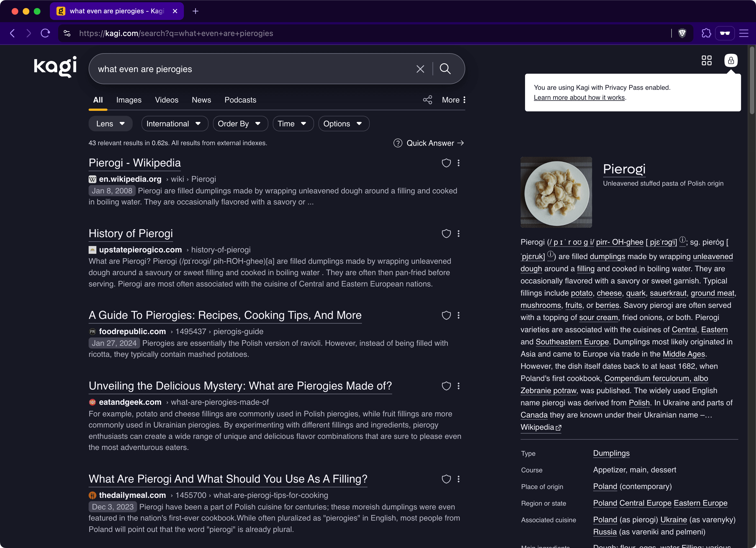Select the All results tab

[x=98, y=100]
